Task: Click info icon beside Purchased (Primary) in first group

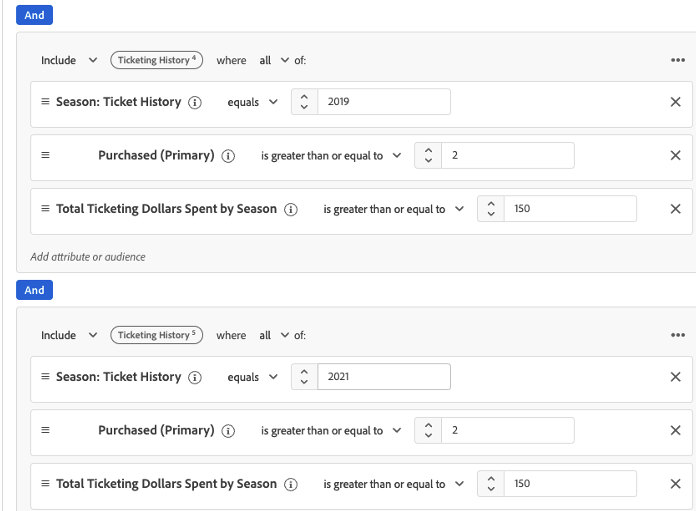Action: pos(228,156)
